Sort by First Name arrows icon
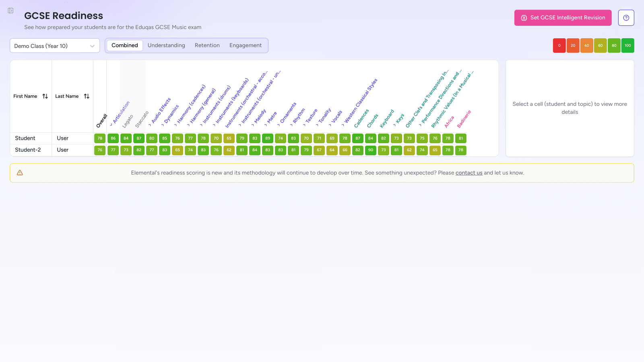 45,96
